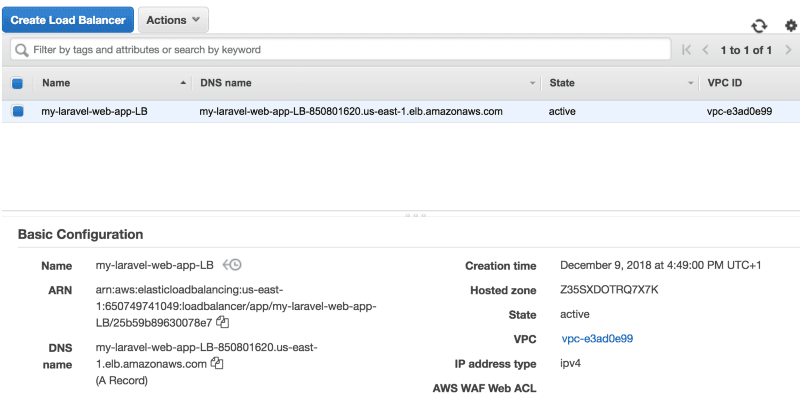Click Create Load Balancer button

coord(68,20)
